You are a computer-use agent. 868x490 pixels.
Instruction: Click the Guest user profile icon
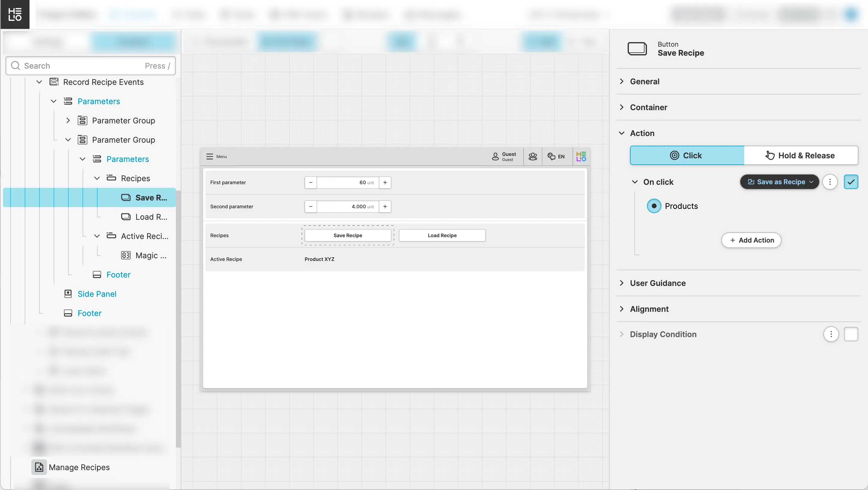[x=495, y=157]
